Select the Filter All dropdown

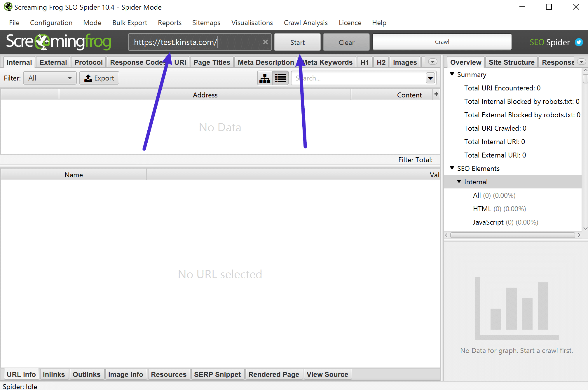49,78
